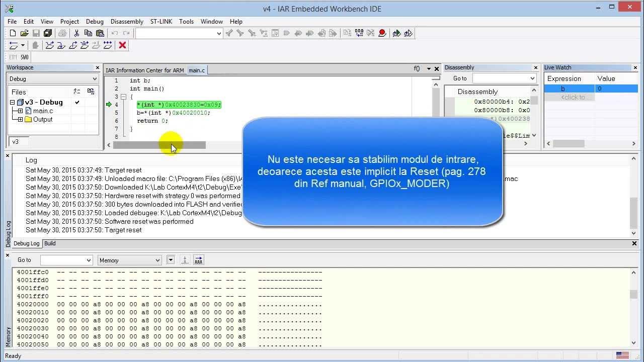Click the Next Statement debug icon
The width and height of the screenshot is (644, 362).
[x=84, y=45]
